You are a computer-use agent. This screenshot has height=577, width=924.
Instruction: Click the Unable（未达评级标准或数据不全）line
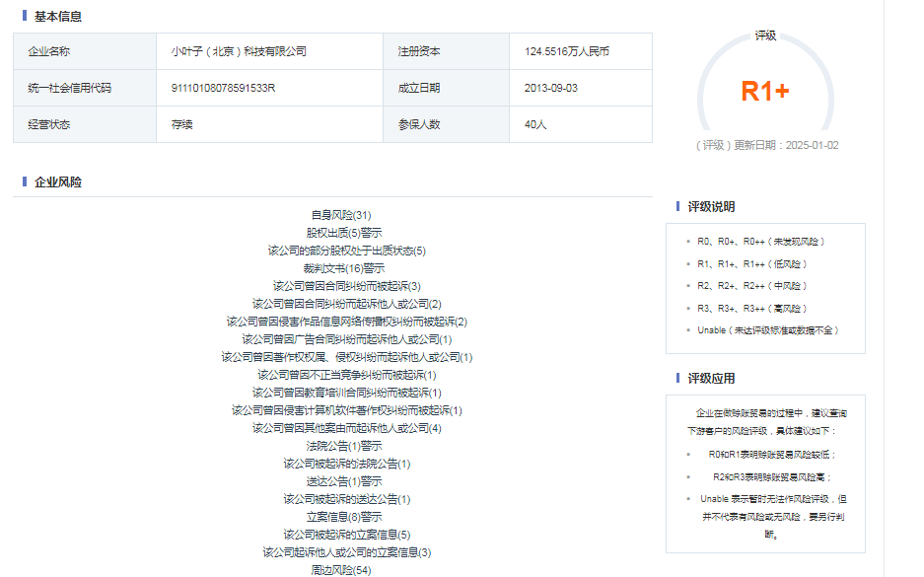(768, 330)
